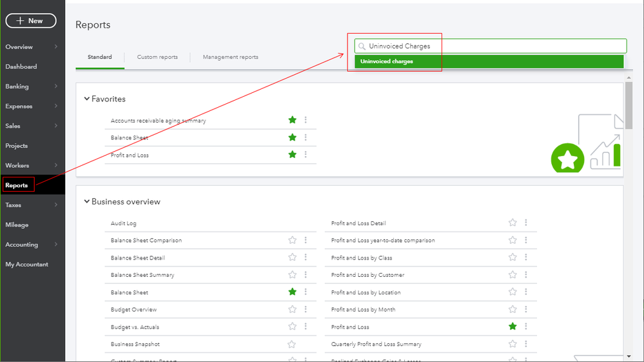Expand the Banking submenu chevron
644x362 pixels.
point(56,86)
